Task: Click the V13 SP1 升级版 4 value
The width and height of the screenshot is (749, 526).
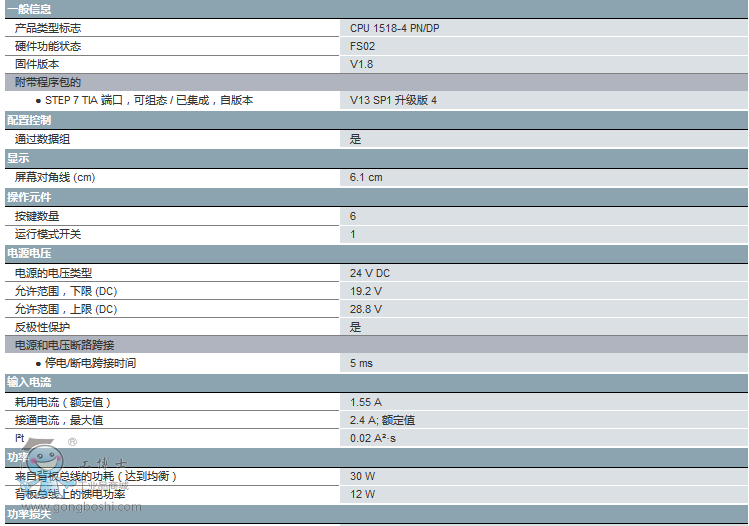Action: (393, 101)
